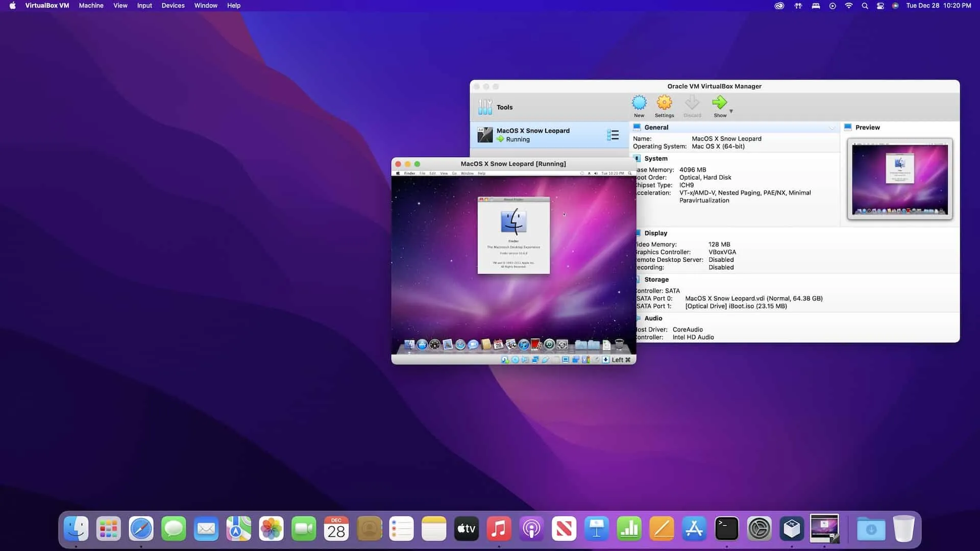Open the VM options via the list menu icon

(x=612, y=135)
